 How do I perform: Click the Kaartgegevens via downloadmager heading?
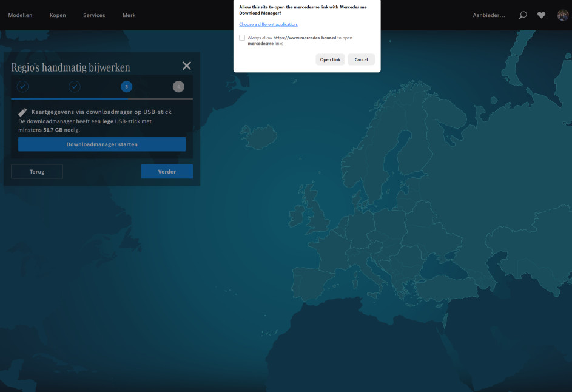(x=101, y=112)
